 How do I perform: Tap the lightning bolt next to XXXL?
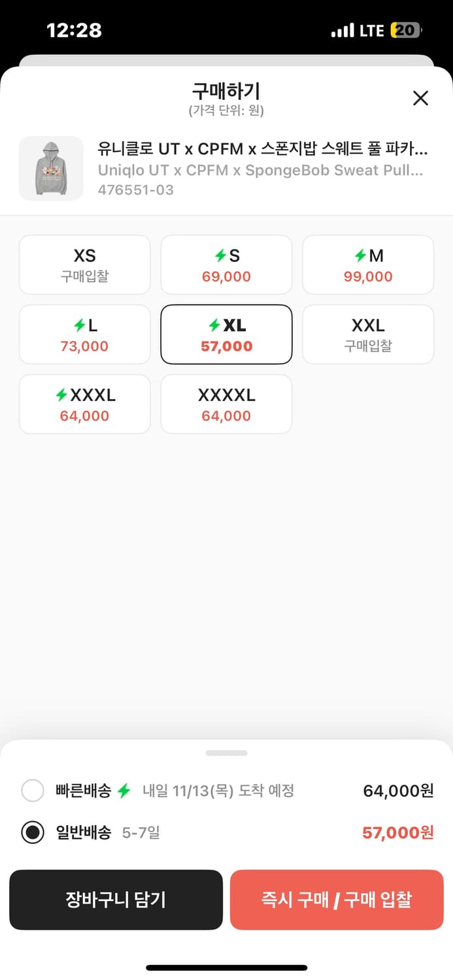[60, 395]
